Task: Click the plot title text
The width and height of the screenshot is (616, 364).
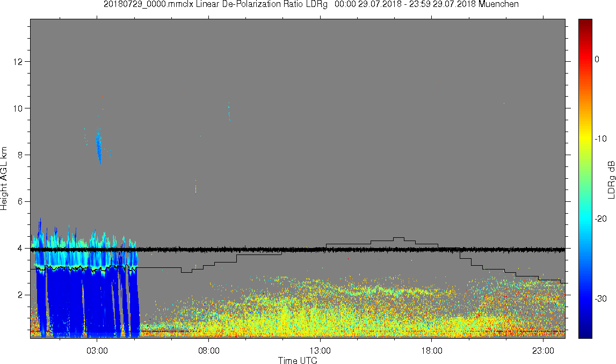Action: point(311,4)
